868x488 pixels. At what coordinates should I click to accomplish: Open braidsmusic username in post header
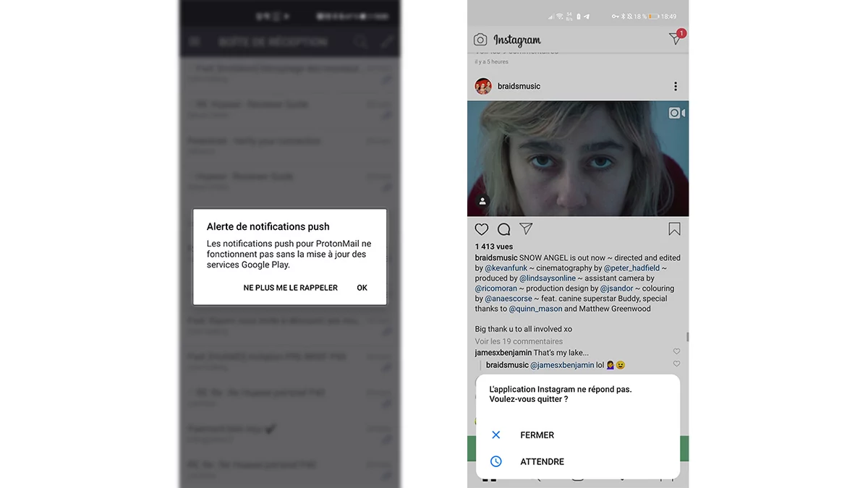pos(519,87)
